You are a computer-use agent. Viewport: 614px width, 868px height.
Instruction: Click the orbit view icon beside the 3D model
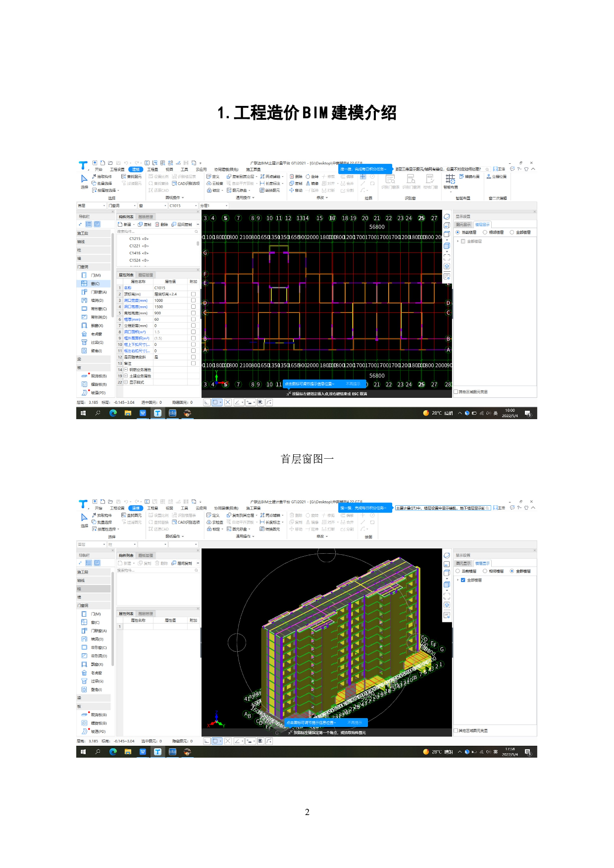coord(447,555)
